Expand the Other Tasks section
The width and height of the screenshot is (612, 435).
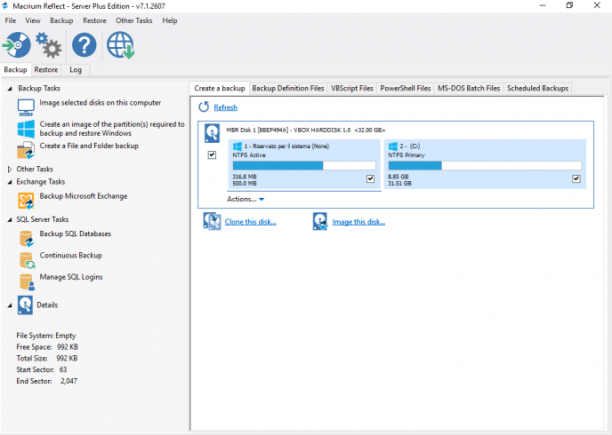click(10, 169)
